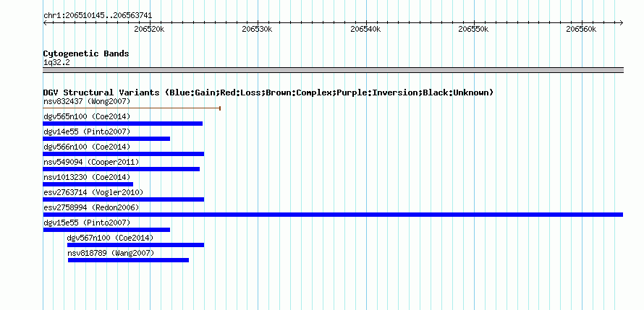Screen dimensions: 644x310
Task: Click the 206530k ruler tick label
Action: pos(257,29)
